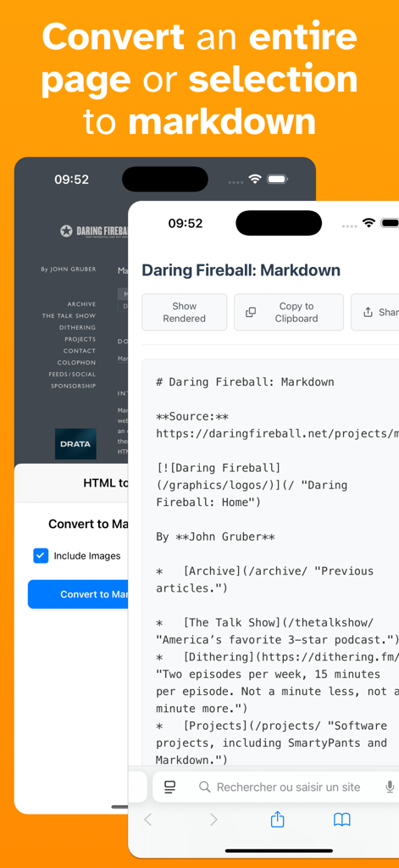399x868 pixels.
Task: Tap the Safari forward arrow
Action: (213, 820)
